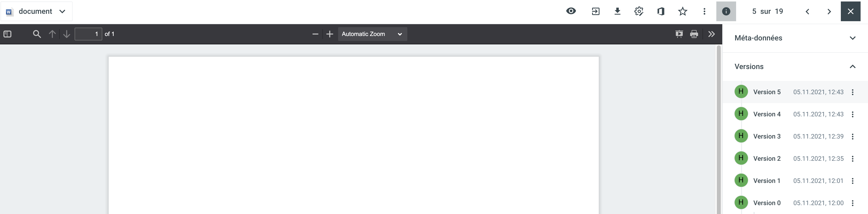The width and height of the screenshot is (868, 214).
Task: Click the zoom in plus icon
Action: [330, 34]
